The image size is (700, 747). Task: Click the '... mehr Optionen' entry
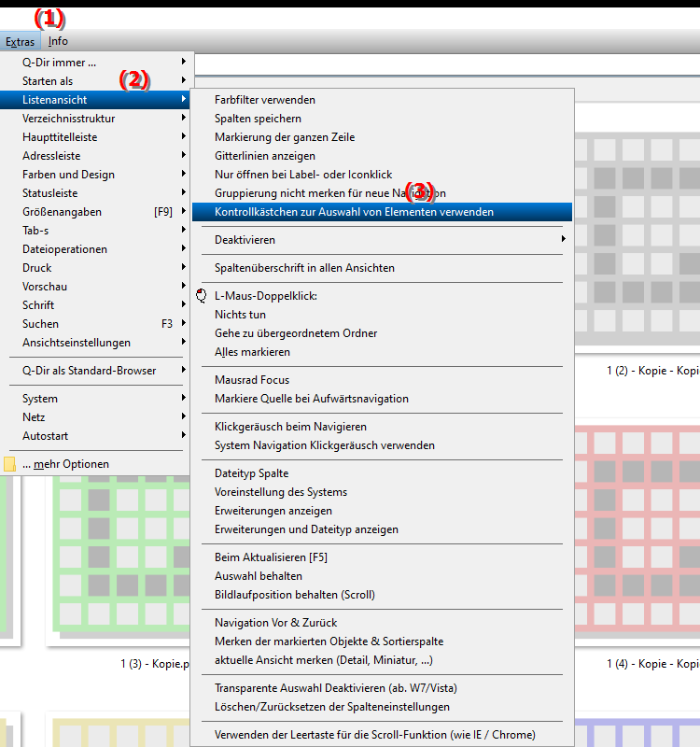tap(95, 464)
